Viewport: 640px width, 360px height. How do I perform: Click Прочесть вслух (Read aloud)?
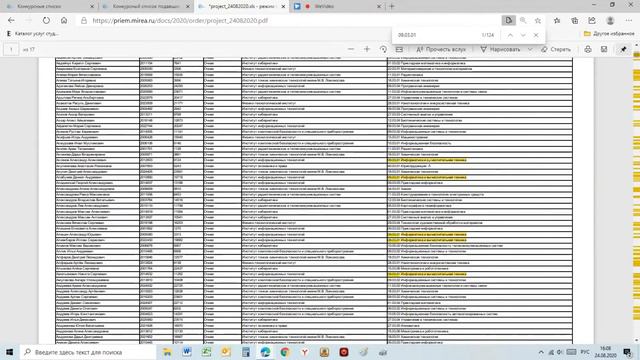click(441, 49)
